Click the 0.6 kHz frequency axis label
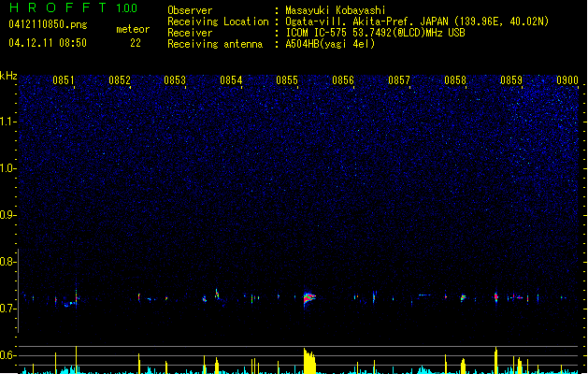This screenshot has height=374, width=588. tap(7, 355)
